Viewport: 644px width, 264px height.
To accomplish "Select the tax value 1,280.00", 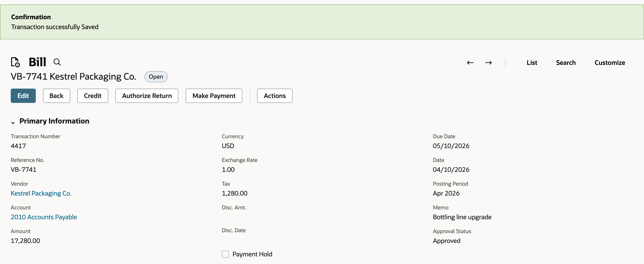I will 235,193.
